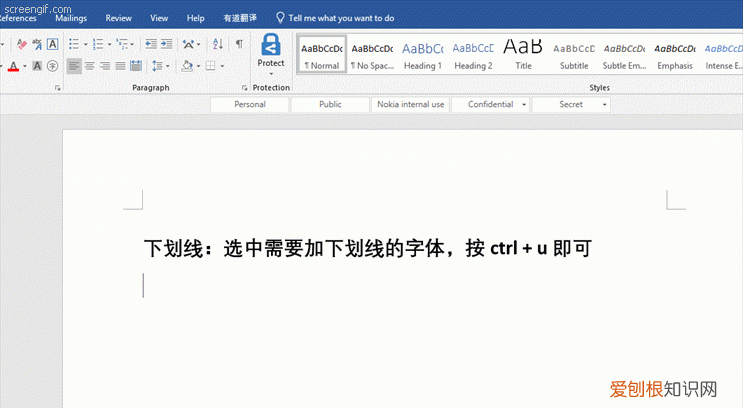Viewport: 743px width, 408px height.
Task: Open shading color dropdown arrow
Action: pos(199,66)
